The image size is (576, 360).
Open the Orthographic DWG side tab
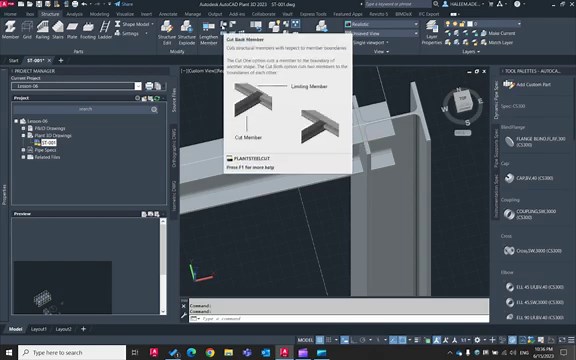(174, 148)
